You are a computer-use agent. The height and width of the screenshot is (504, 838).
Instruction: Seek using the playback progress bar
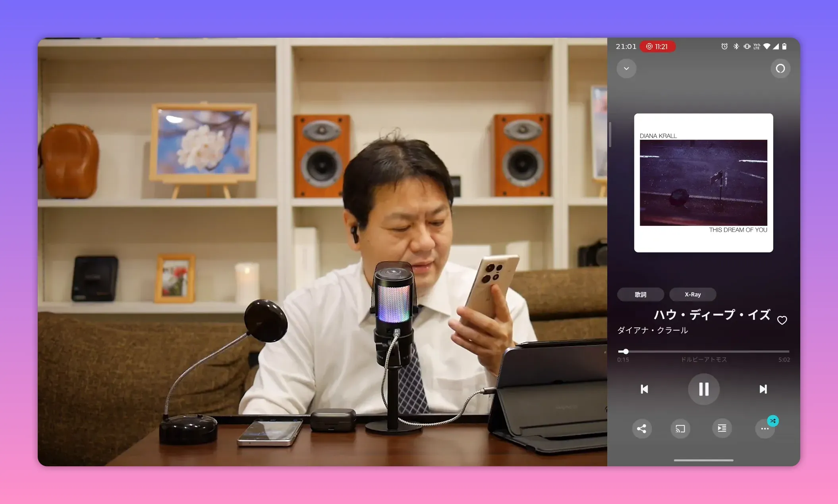tap(703, 352)
